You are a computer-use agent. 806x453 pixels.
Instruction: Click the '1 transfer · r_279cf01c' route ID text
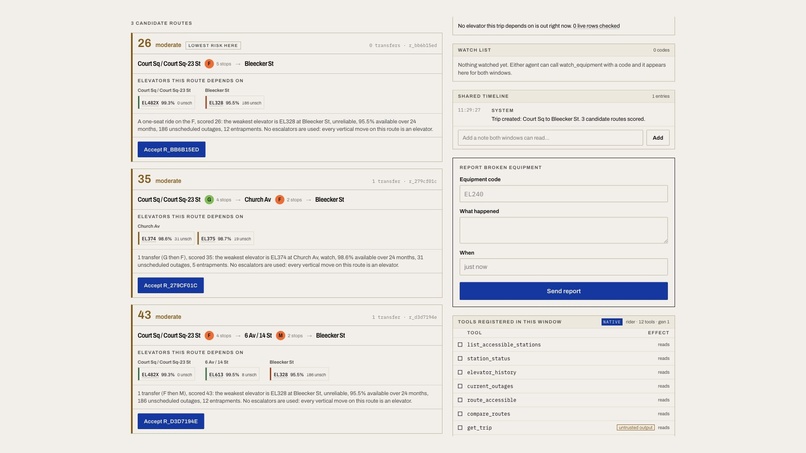(x=405, y=181)
